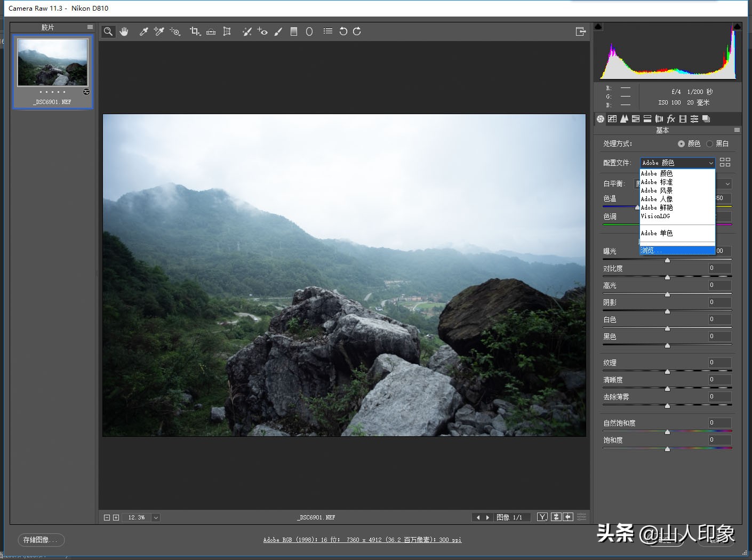Click the profile browser grid icon
Screen dimensions: 752x560
tap(725, 162)
